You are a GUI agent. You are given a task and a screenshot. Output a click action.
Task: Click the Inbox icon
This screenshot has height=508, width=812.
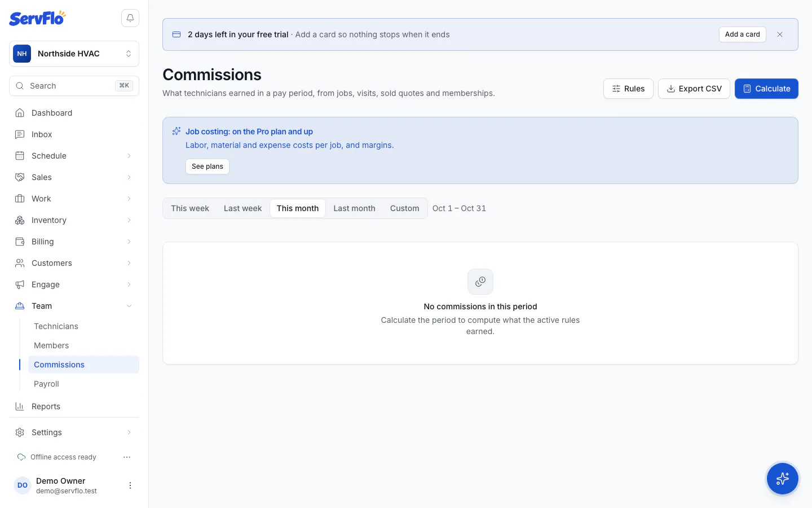[x=20, y=134]
